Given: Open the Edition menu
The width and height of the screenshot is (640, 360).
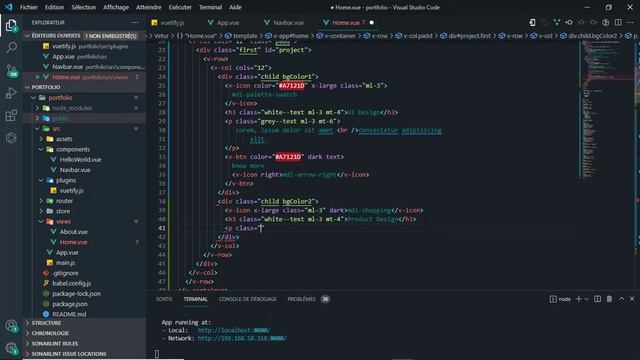Looking at the screenshot, I should pyautogui.click(x=54, y=7).
